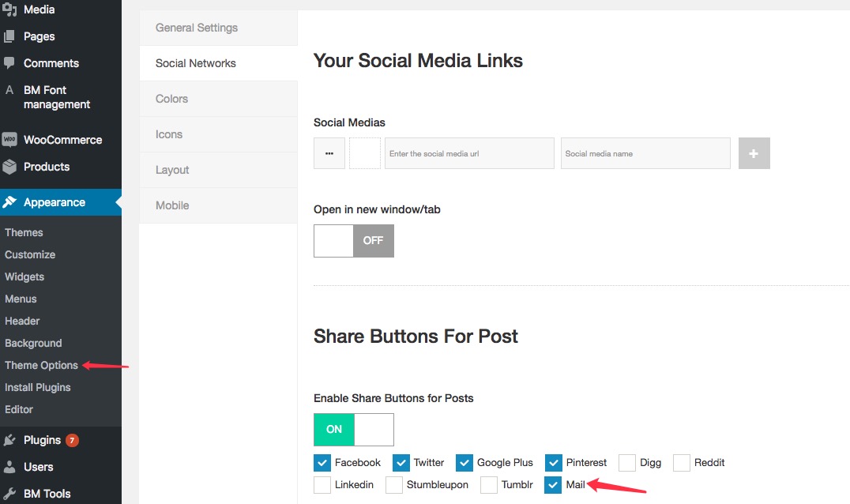
Task: Open Theme Options under Appearance
Action: click(41, 366)
